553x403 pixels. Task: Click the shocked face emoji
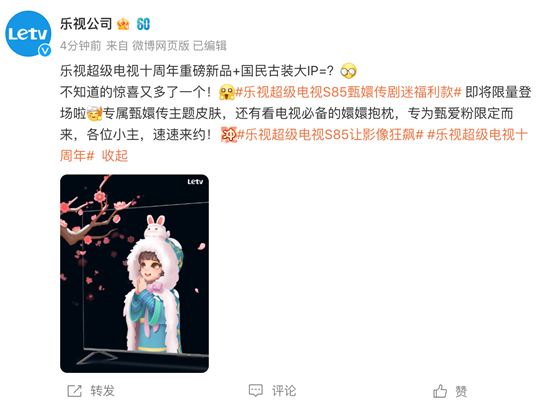(227, 92)
